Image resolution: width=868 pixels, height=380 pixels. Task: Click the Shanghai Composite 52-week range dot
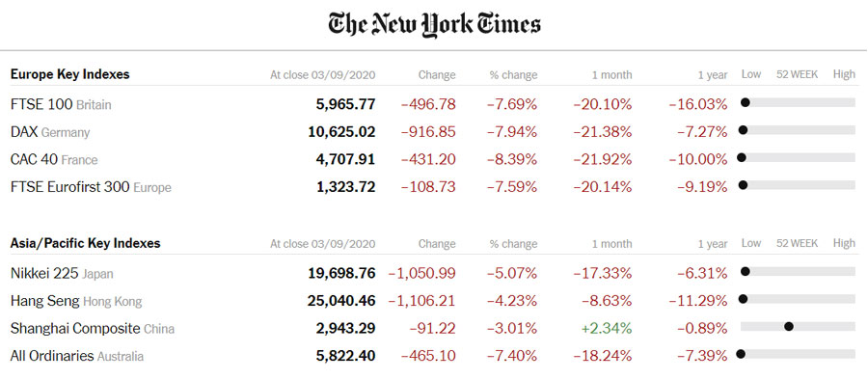click(x=789, y=326)
